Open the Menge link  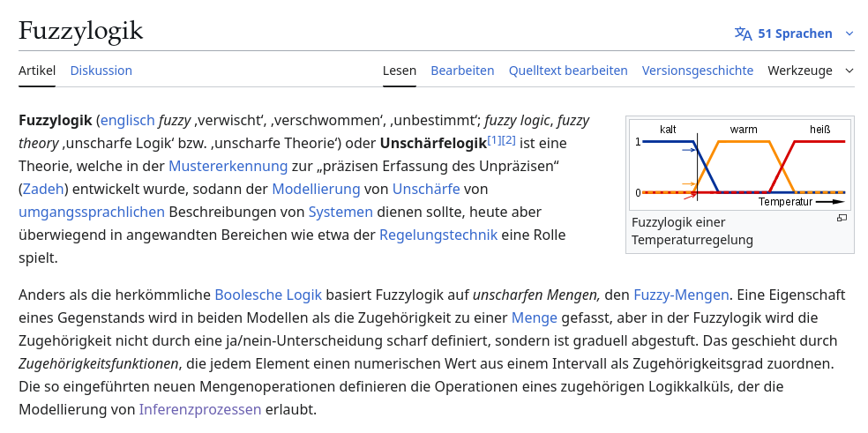pos(535,317)
